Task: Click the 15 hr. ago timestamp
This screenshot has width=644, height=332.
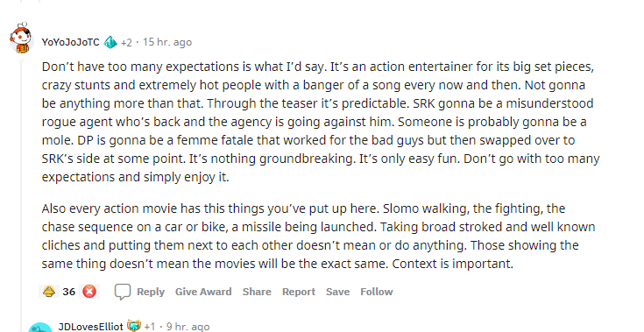Action: 167,42
